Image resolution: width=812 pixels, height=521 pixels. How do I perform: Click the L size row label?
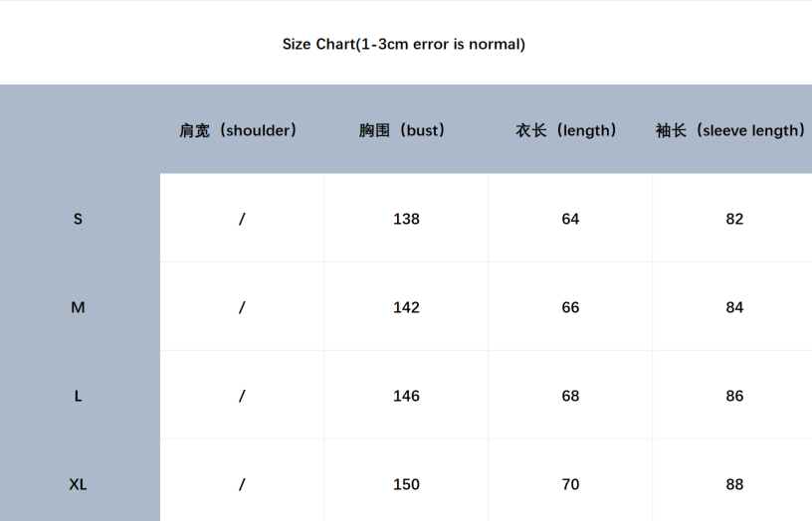coord(79,396)
